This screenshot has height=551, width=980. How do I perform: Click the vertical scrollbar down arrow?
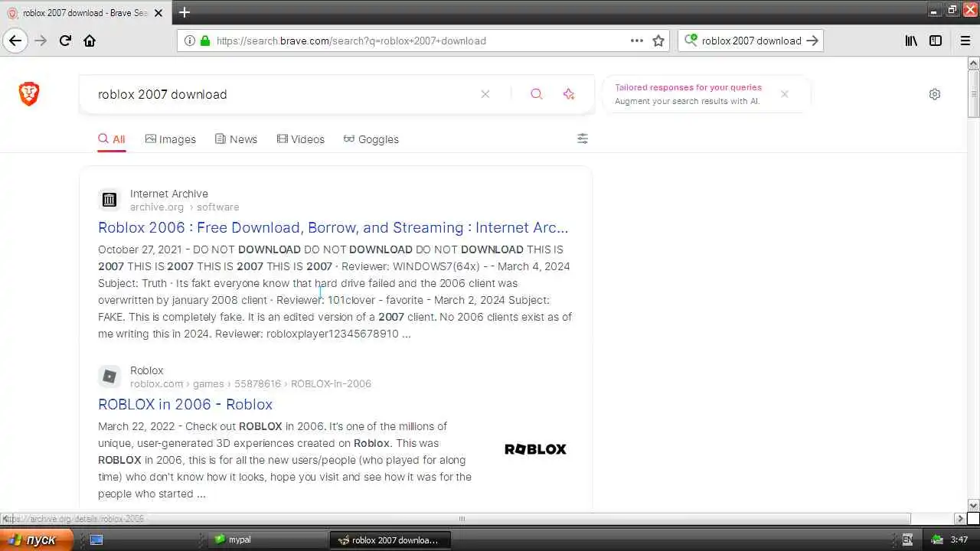(974, 505)
